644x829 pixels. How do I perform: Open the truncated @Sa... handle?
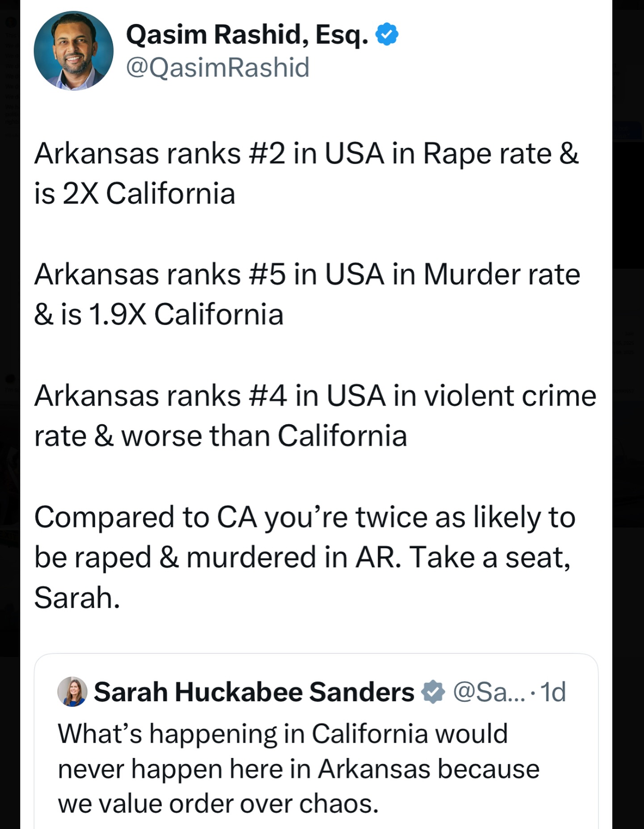pos(489,692)
